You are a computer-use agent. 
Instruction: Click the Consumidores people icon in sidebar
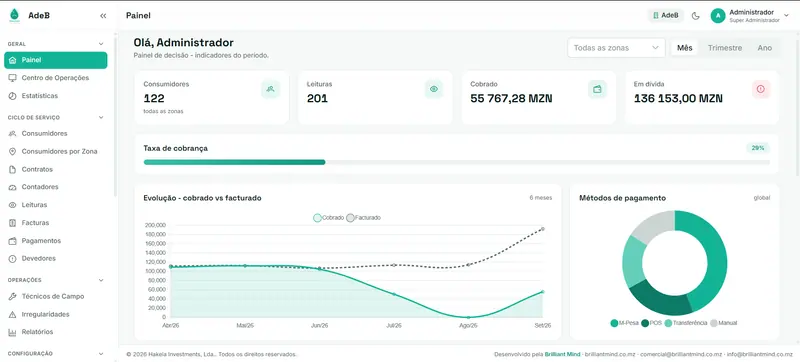click(x=13, y=134)
